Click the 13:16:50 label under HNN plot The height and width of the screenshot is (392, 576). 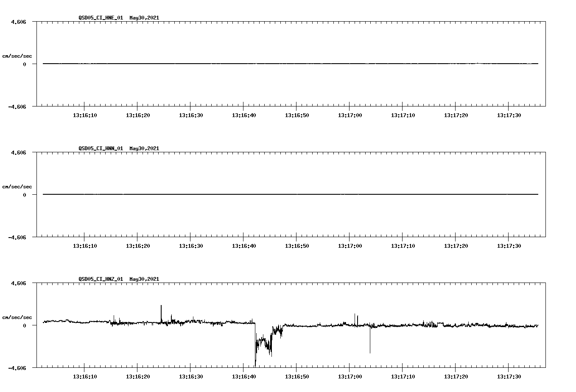pos(297,246)
